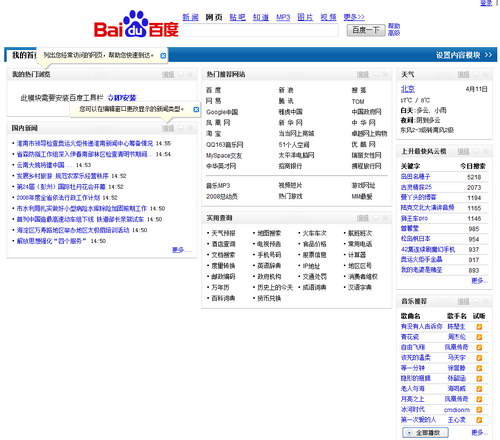Viewport: 500px width, 440px height.
Task: Close the 国内新闻 module
Action: click(190, 128)
